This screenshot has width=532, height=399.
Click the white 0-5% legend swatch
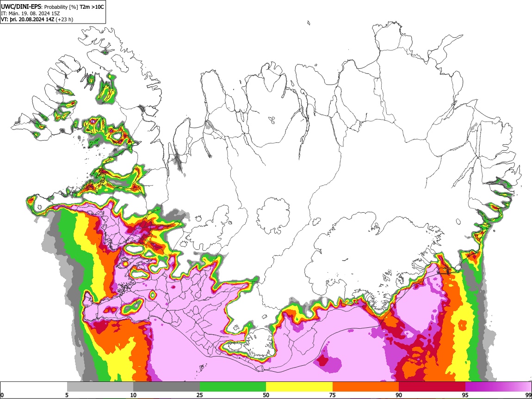point(34,387)
